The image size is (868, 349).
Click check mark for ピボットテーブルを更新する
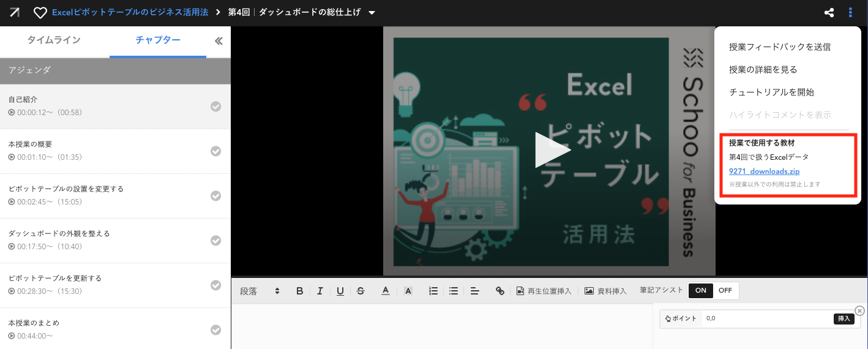coord(215,285)
